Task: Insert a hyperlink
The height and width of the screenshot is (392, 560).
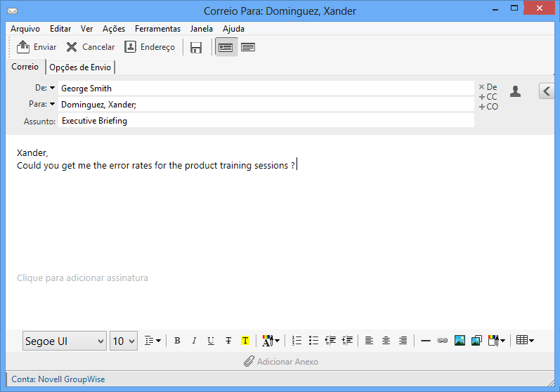Action: click(442, 341)
